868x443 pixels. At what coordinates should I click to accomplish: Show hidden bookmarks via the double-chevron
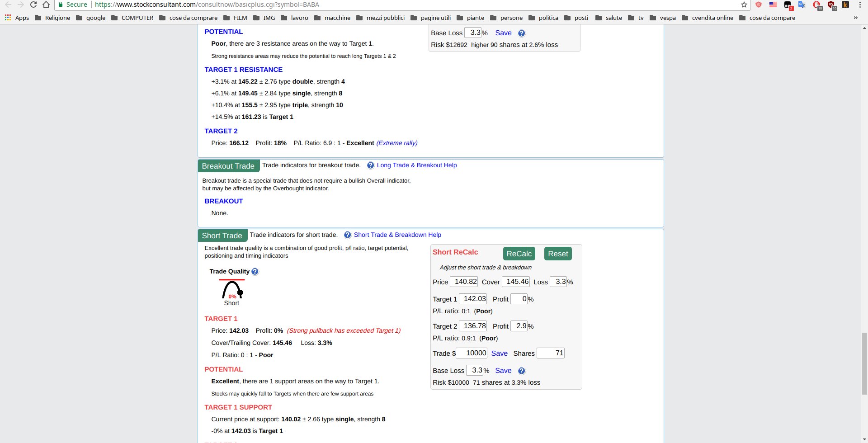pyautogui.click(x=855, y=18)
